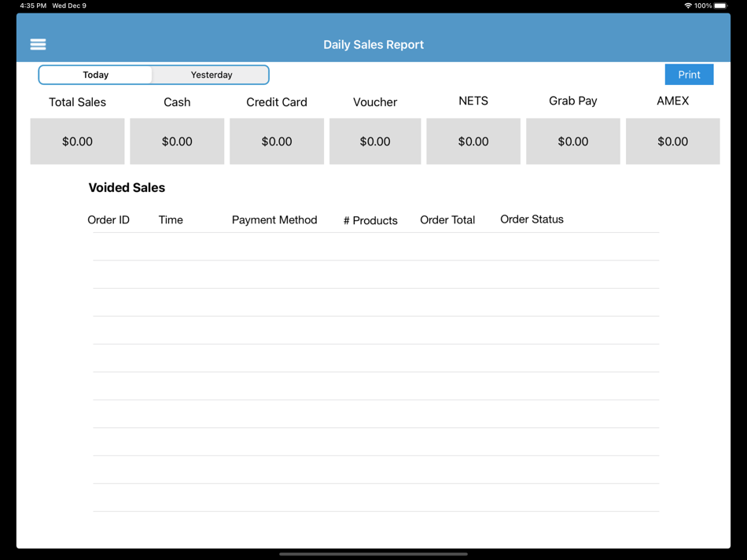Switch to the Yesterday segment
Viewport: 747px width, 560px height.
click(x=211, y=75)
